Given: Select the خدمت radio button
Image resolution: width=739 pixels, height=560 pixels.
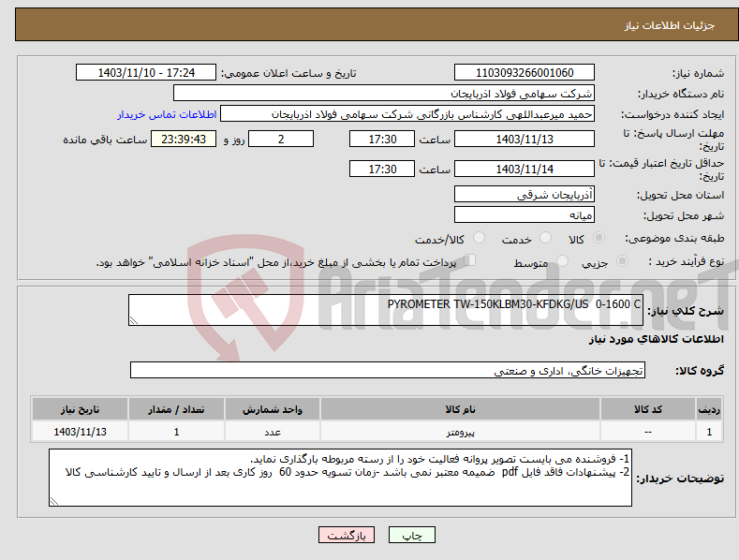Looking at the screenshot, I should pyautogui.click(x=545, y=238).
